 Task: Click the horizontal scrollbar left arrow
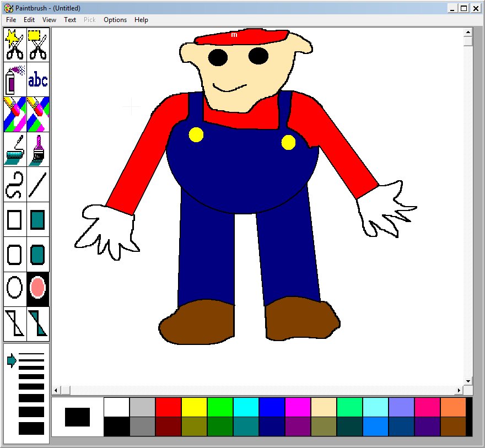(x=56, y=391)
